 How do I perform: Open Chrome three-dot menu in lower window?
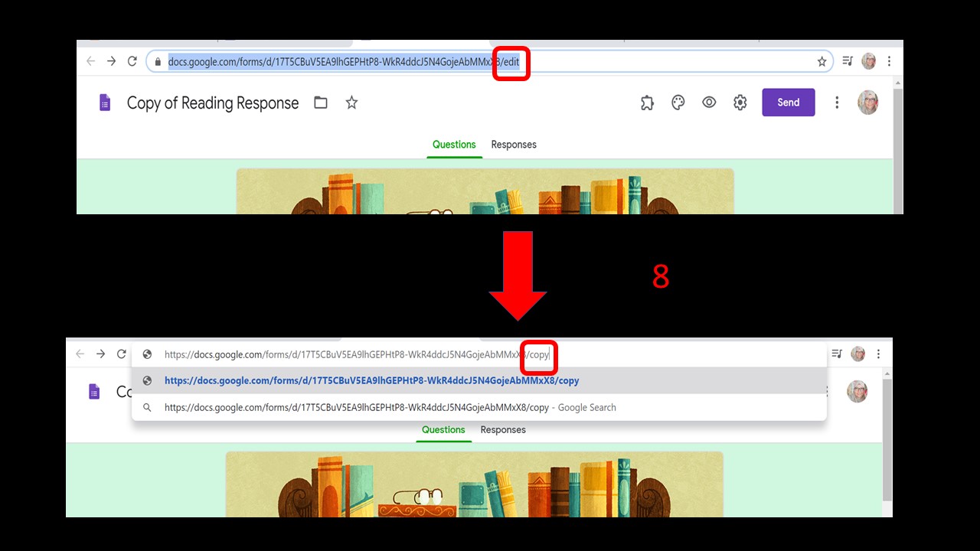point(878,354)
